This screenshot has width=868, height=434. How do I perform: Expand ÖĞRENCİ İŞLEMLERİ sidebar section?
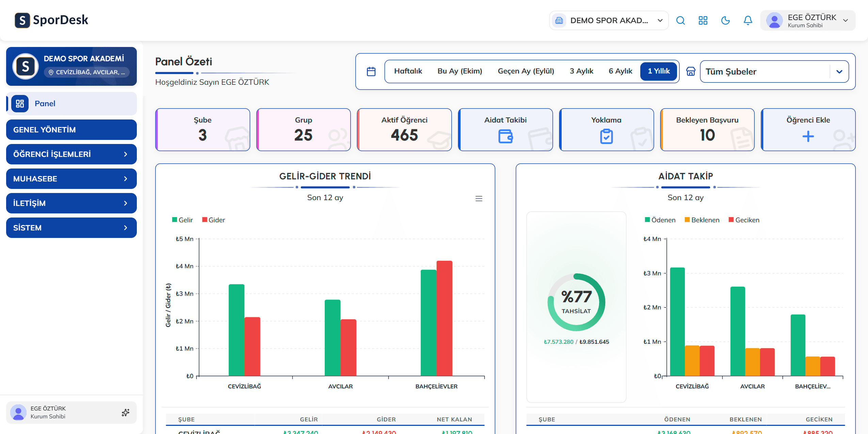pyautogui.click(x=71, y=154)
